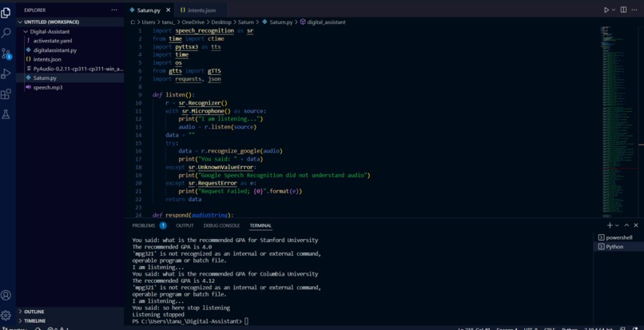Viewport: 644px width, 330px height.
Task: Select the PyAudio wheel file
Action: (70, 69)
